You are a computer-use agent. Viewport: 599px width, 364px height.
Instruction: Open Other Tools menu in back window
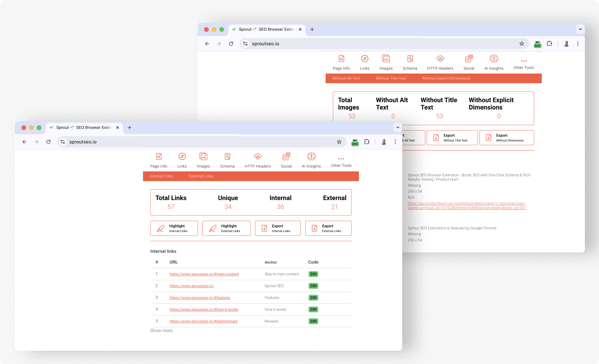pyautogui.click(x=524, y=64)
